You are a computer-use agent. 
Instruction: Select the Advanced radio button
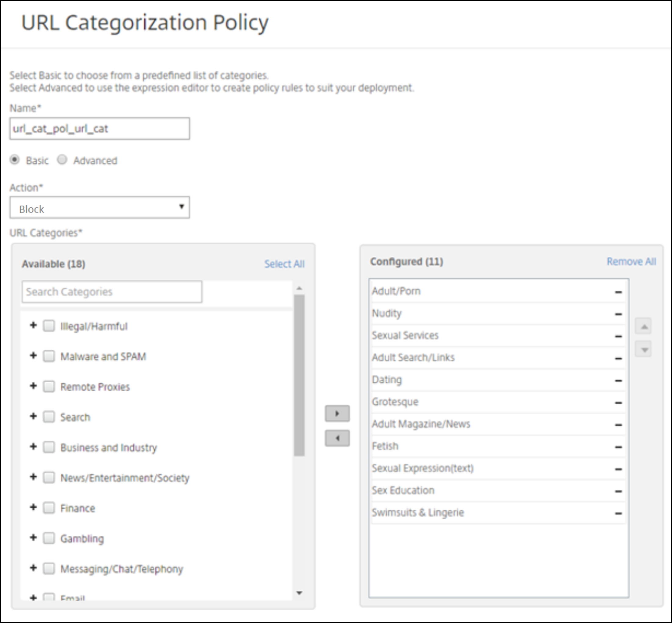coord(62,159)
